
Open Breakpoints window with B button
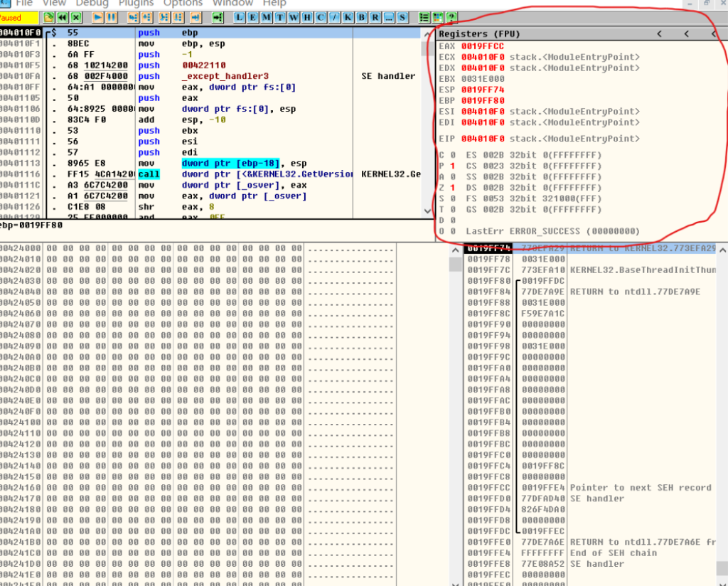tap(362, 17)
